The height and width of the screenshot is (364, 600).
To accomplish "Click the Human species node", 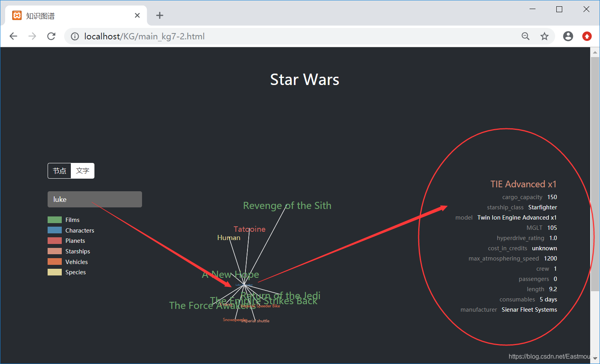I will coord(229,238).
